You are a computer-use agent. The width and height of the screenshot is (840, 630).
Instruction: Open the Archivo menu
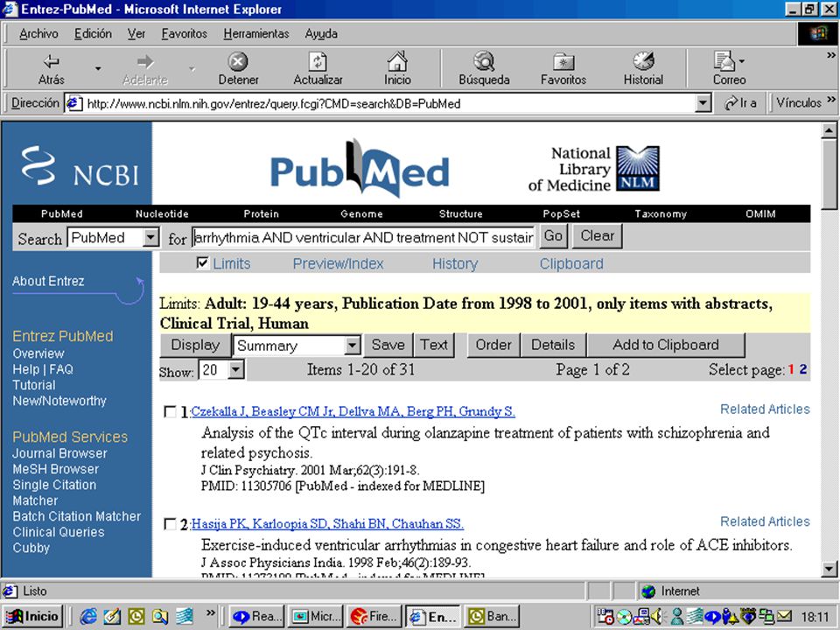[38, 34]
